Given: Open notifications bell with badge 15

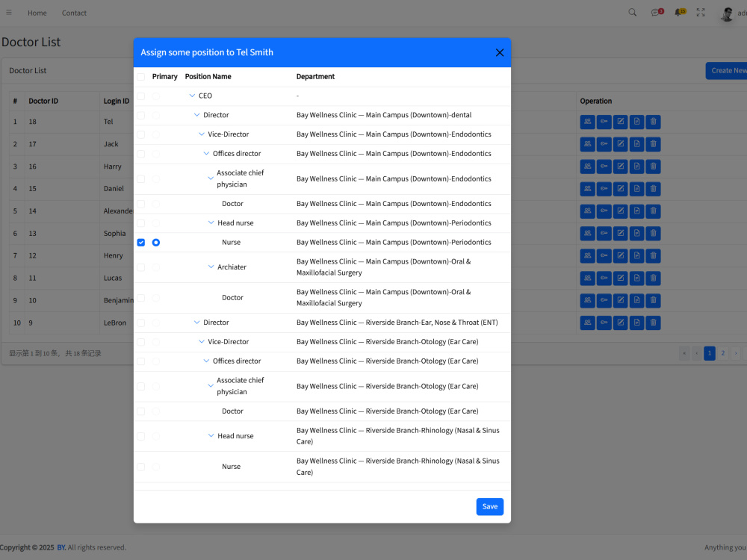Looking at the screenshot, I should coord(679,13).
